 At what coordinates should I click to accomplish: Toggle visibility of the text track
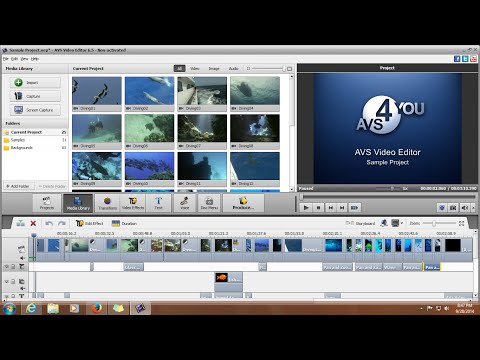[6, 296]
